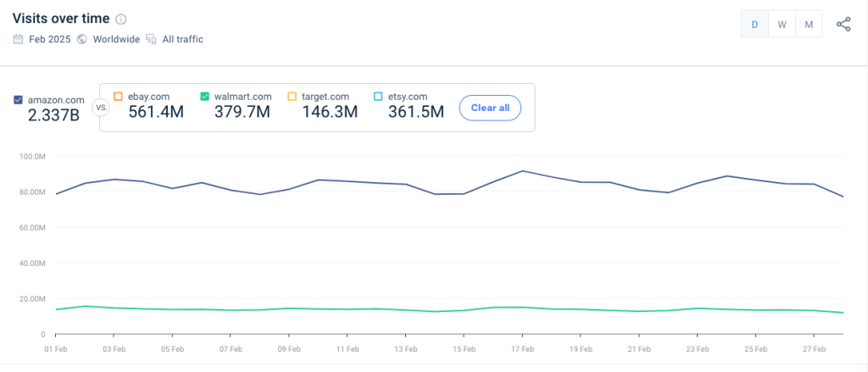The width and height of the screenshot is (868, 372).
Task: Check the etsy.com checkbox
Action: pos(378,97)
